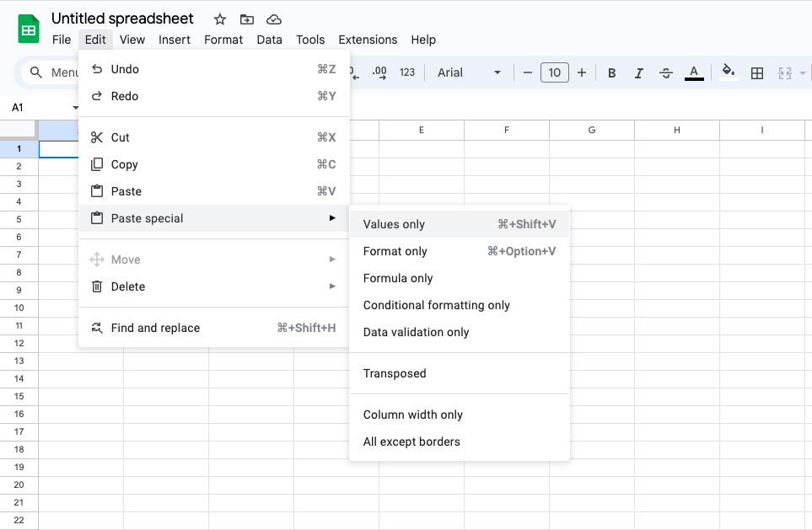Select Copy in the Edit menu
812x530 pixels.
click(x=214, y=164)
